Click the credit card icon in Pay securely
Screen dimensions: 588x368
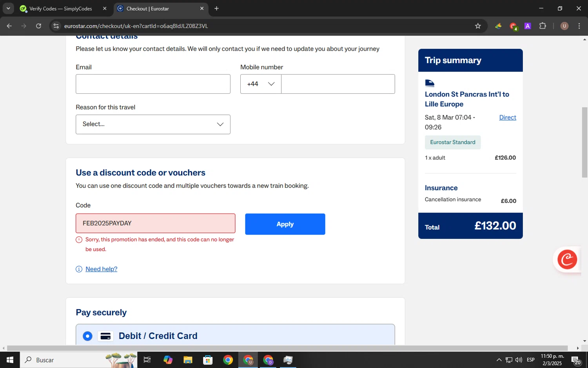click(x=105, y=336)
